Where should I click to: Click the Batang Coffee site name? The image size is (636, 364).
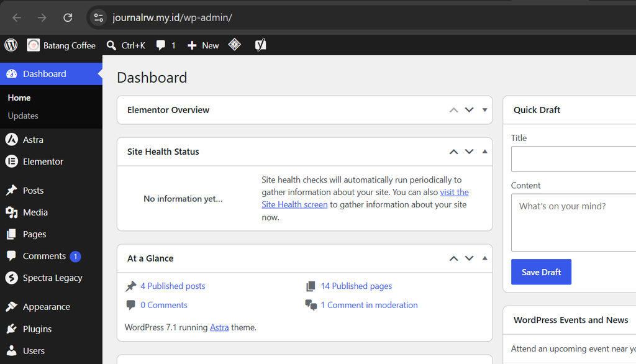[70, 45]
